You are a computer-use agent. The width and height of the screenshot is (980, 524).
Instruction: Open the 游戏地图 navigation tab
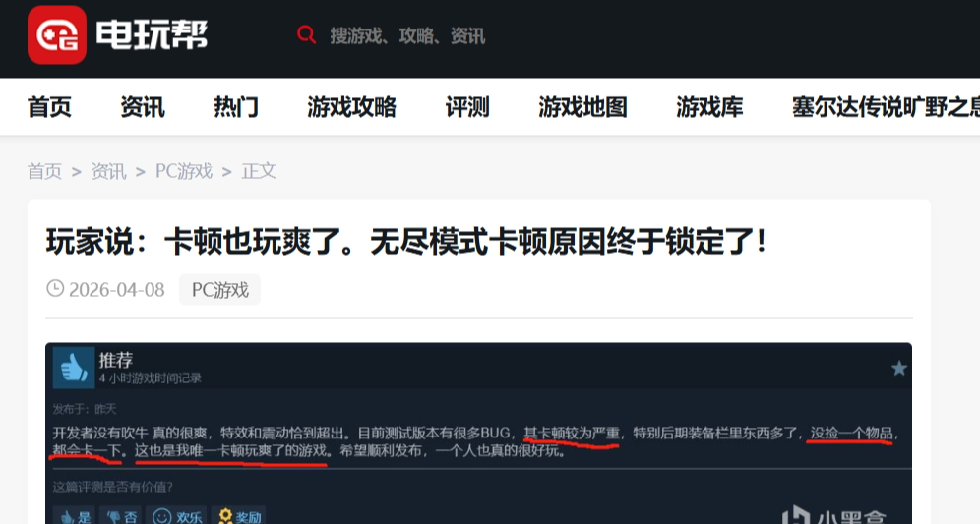pos(582,107)
